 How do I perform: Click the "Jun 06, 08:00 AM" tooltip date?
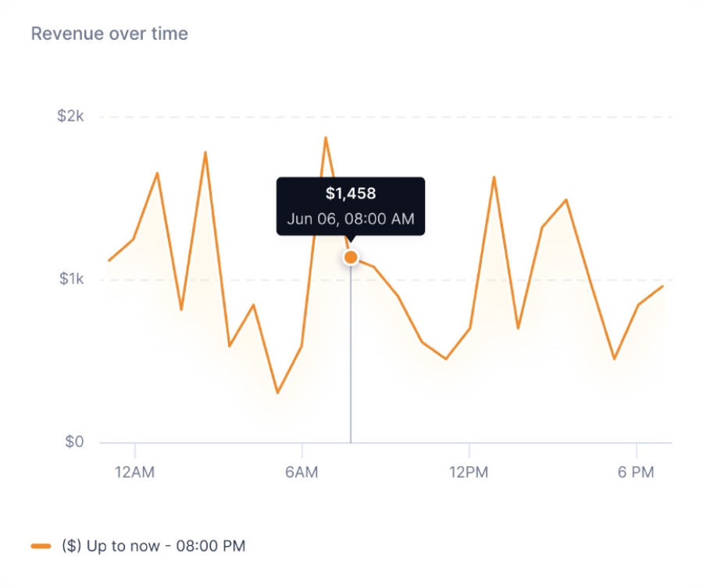point(351,219)
